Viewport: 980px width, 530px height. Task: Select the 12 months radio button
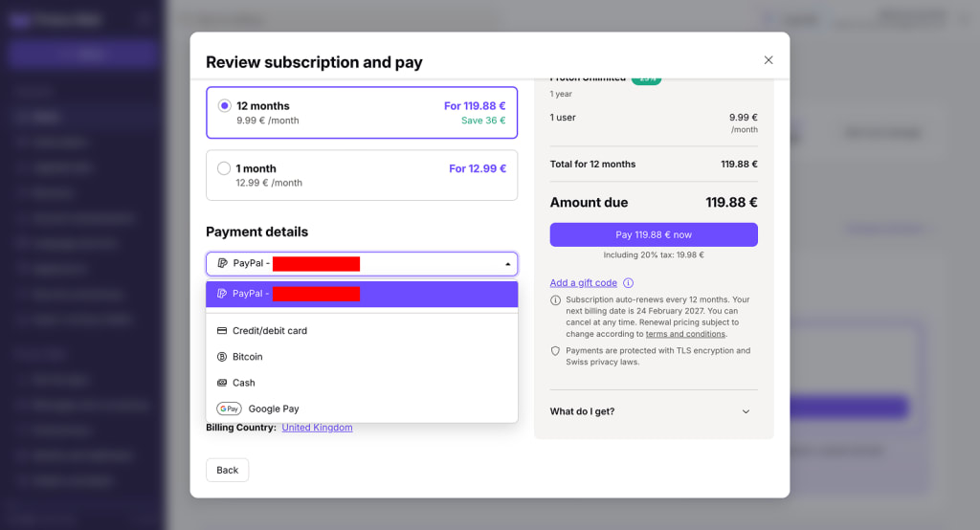coord(224,105)
